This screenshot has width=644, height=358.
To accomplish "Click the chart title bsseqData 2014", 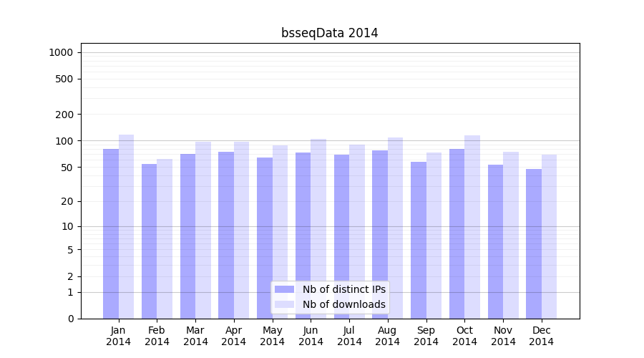I will [329, 33].
